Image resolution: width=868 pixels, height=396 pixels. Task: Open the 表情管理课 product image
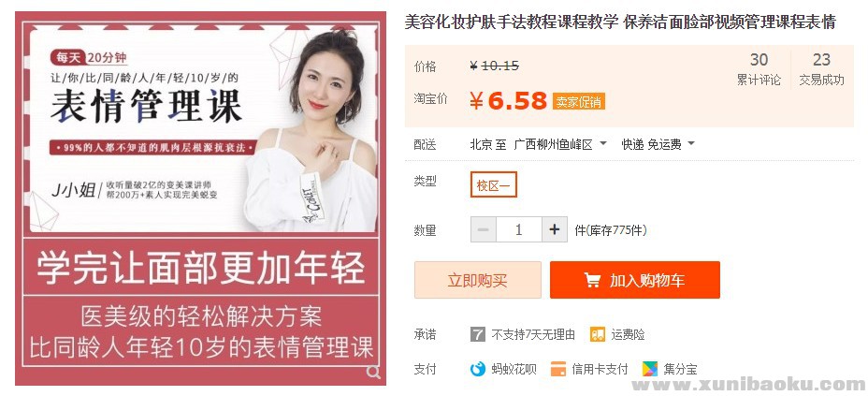pos(200,198)
